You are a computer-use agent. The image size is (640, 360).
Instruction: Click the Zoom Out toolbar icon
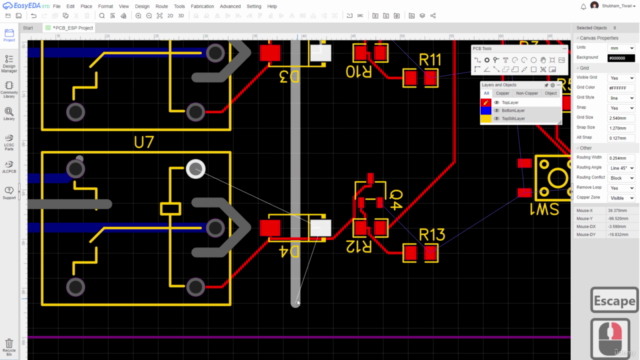click(149, 16)
